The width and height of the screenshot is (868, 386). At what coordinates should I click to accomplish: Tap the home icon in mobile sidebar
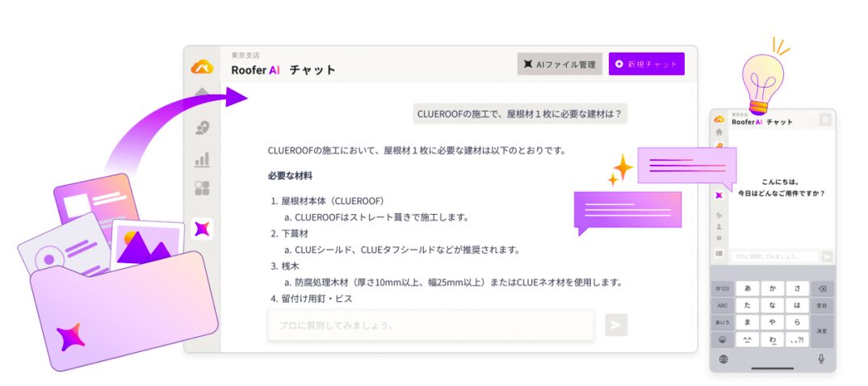pyautogui.click(x=719, y=132)
